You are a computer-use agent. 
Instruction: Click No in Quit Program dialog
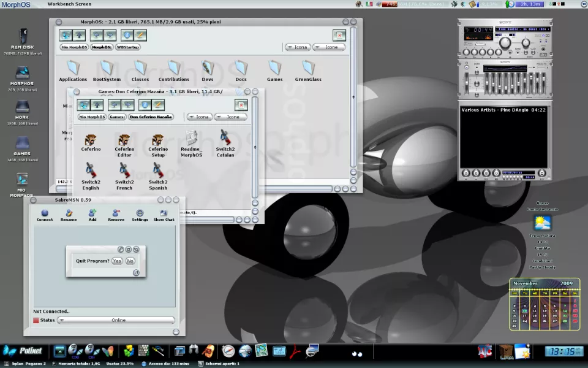click(x=130, y=261)
